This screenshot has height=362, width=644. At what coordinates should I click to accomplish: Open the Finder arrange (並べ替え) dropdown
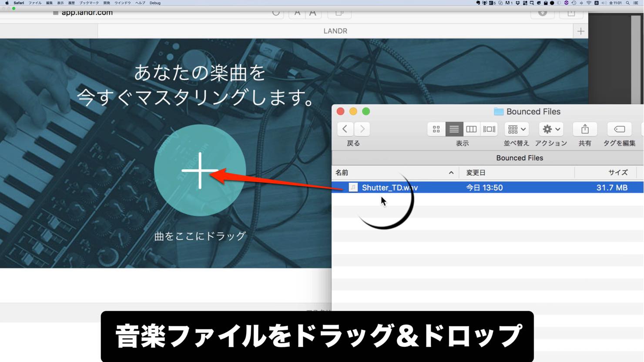[517, 129]
